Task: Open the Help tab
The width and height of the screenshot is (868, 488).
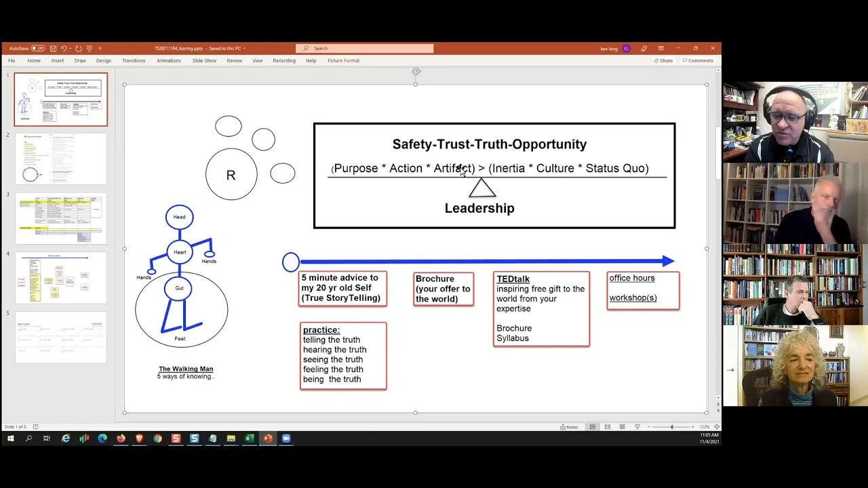Action: coord(311,60)
